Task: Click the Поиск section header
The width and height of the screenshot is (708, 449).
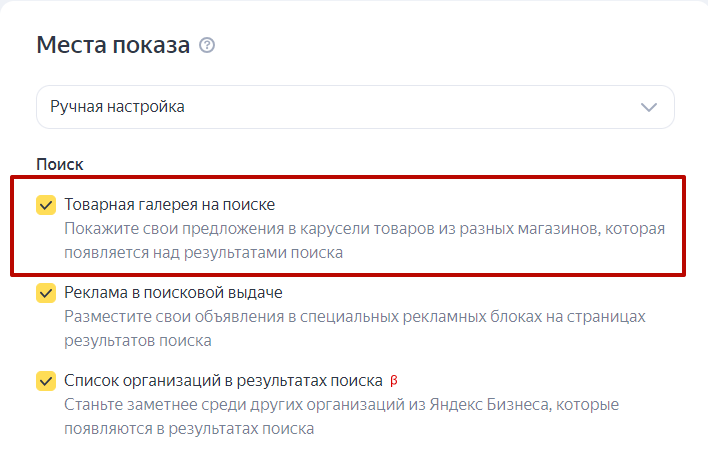Action: pyautogui.click(x=60, y=164)
